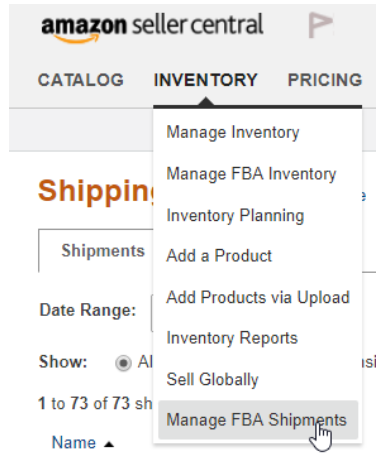Click the Name column sort arrow

click(109, 444)
